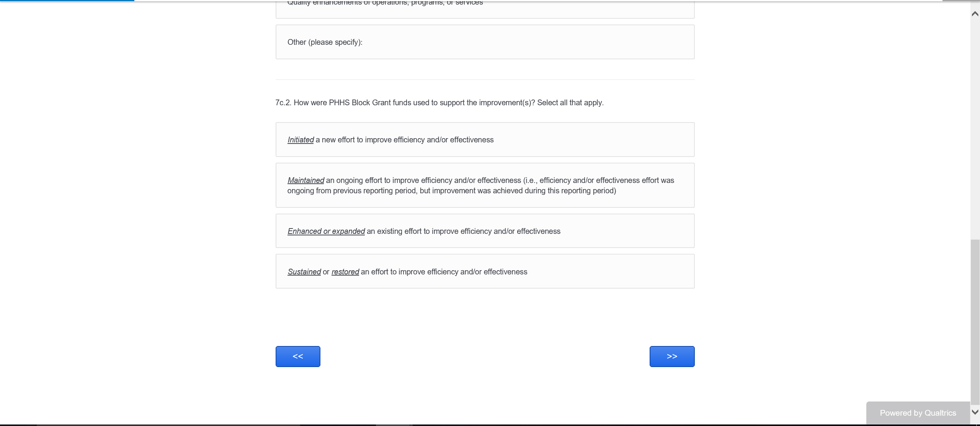Advance with the >> next button
Screen dimensions: 980x426
(672, 356)
